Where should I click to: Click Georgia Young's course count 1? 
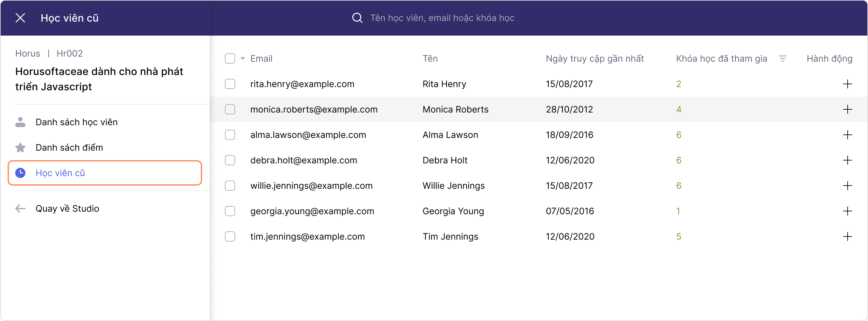pyautogui.click(x=678, y=211)
